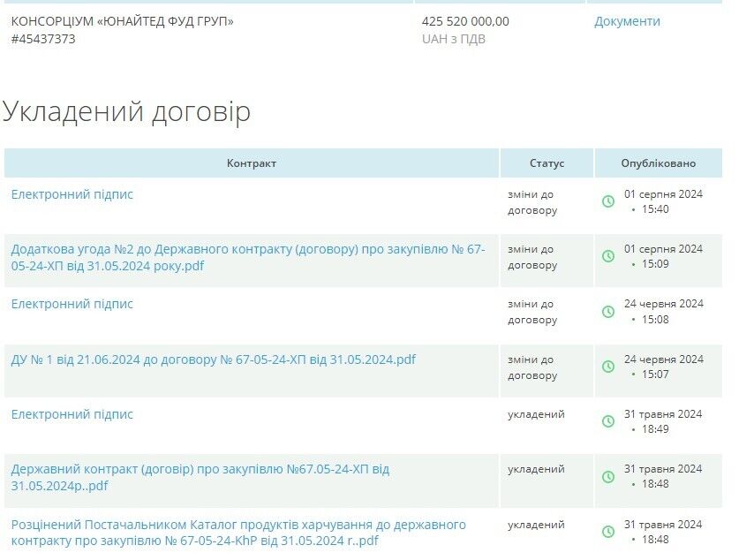Open the Документи link for the consortium

click(x=627, y=21)
